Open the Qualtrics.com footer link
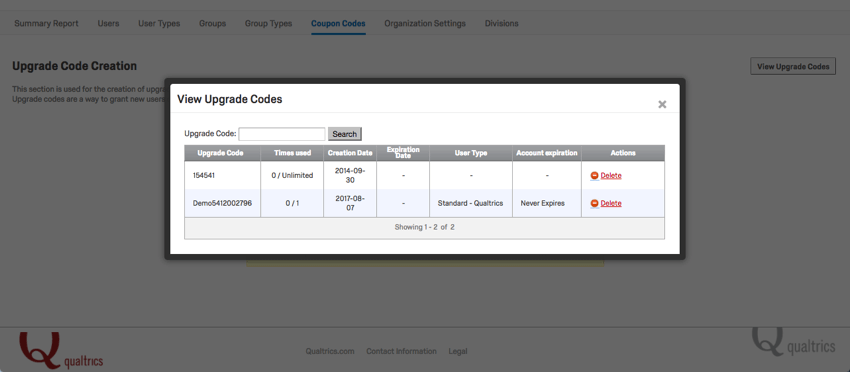Viewport: 850px width, 372px height. point(330,351)
